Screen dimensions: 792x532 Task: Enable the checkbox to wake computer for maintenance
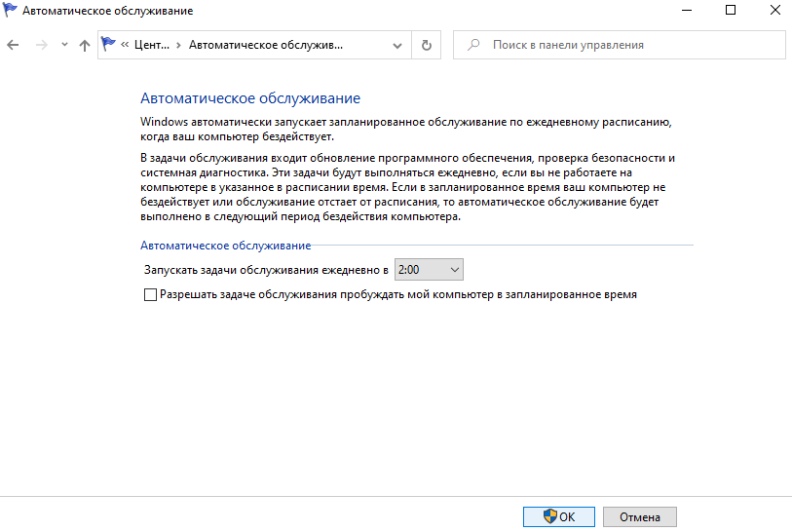(150, 294)
